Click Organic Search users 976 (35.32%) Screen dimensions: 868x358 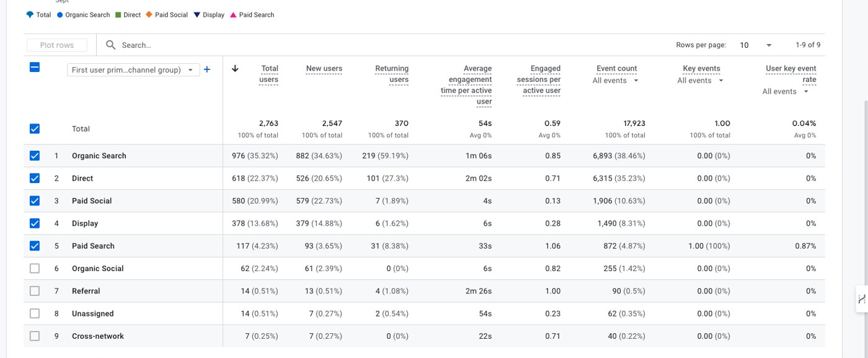tap(255, 156)
